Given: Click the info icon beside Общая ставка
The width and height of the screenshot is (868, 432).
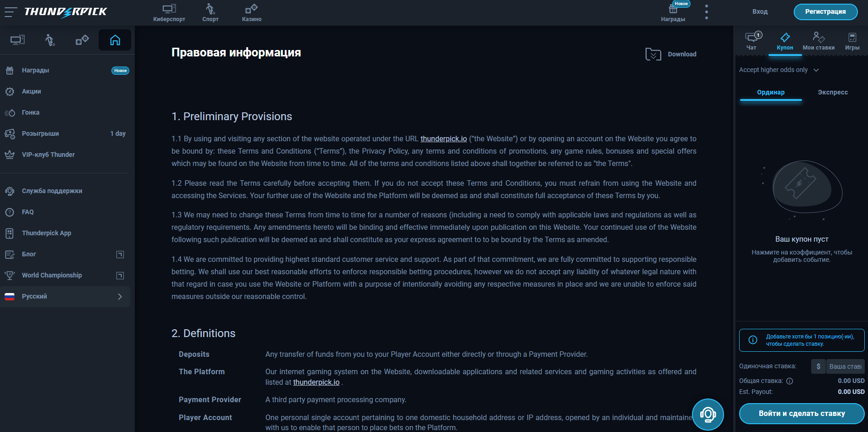Looking at the screenshot, I should 790,381.
